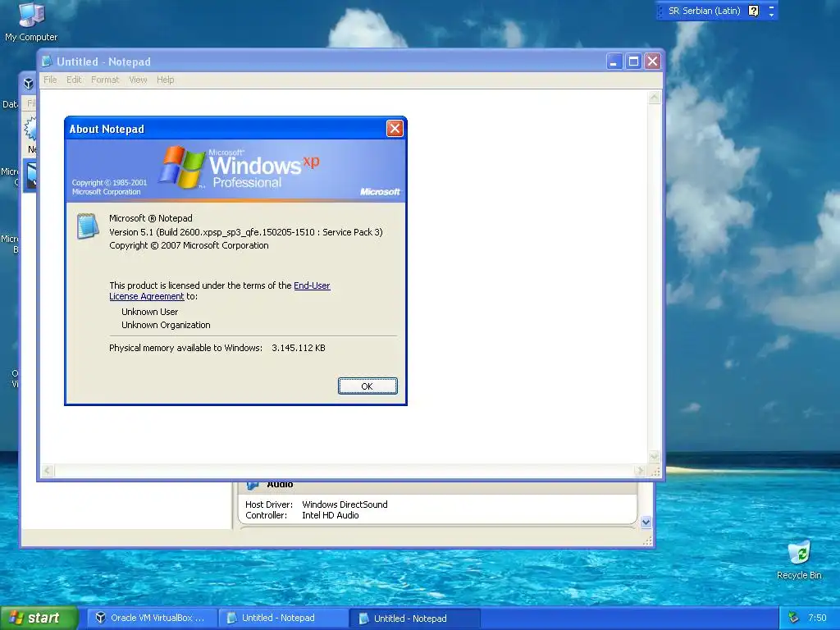The image size is (840, 630).
Task: Click the Unknown Organization text
Action: click(x=166, y=325)
